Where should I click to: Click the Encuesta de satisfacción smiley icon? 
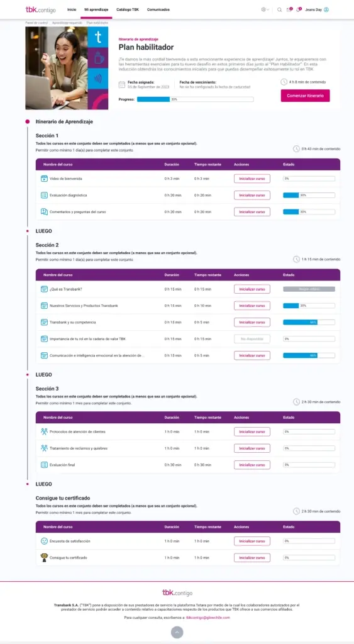point(44,541)
